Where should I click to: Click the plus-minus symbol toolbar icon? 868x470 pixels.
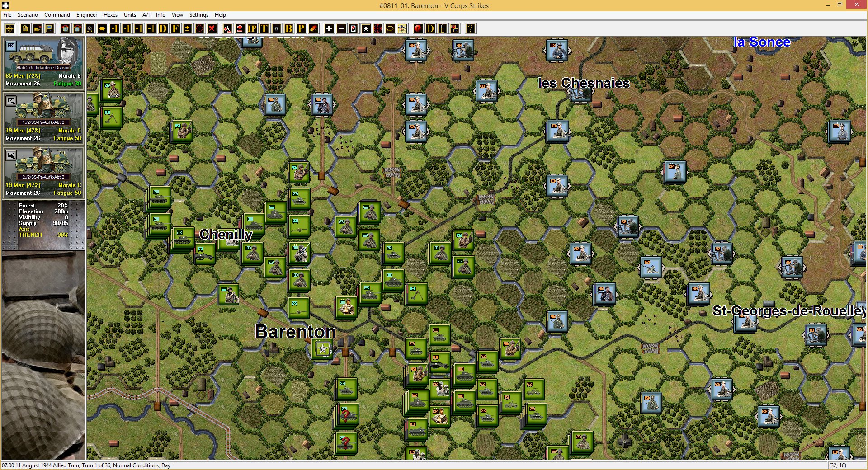pyautogui.click(x=187, y=28)
